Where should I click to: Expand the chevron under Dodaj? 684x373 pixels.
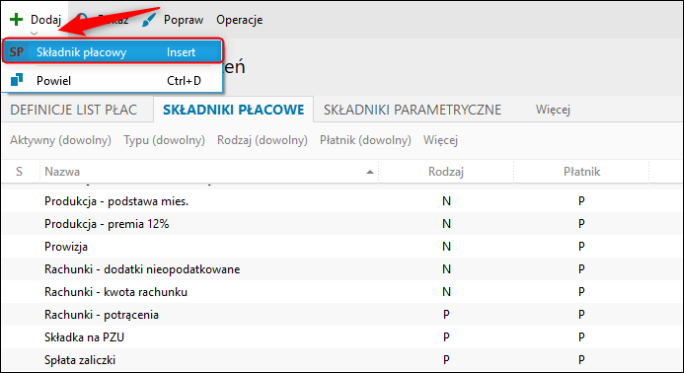34,33
